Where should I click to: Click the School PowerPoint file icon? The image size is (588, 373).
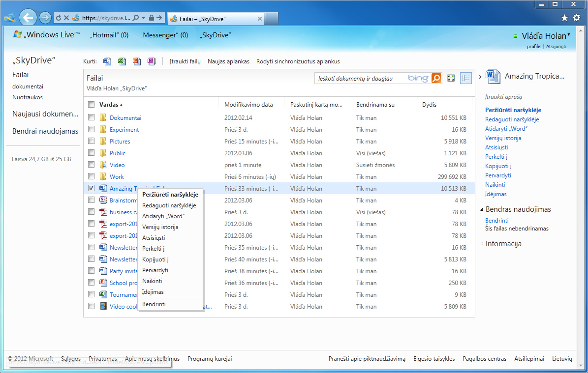(103, 283)
